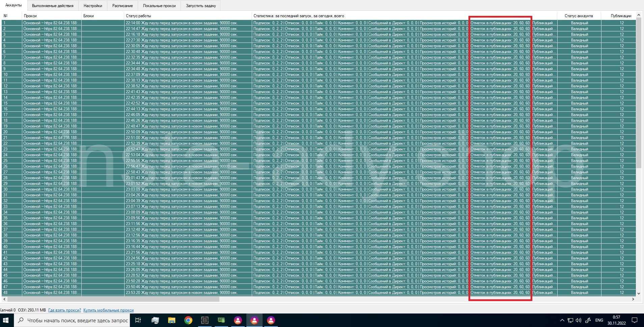This screenshot has width=644, height=327.
Task: Sort by the № column header
Action: coord(11,16)
